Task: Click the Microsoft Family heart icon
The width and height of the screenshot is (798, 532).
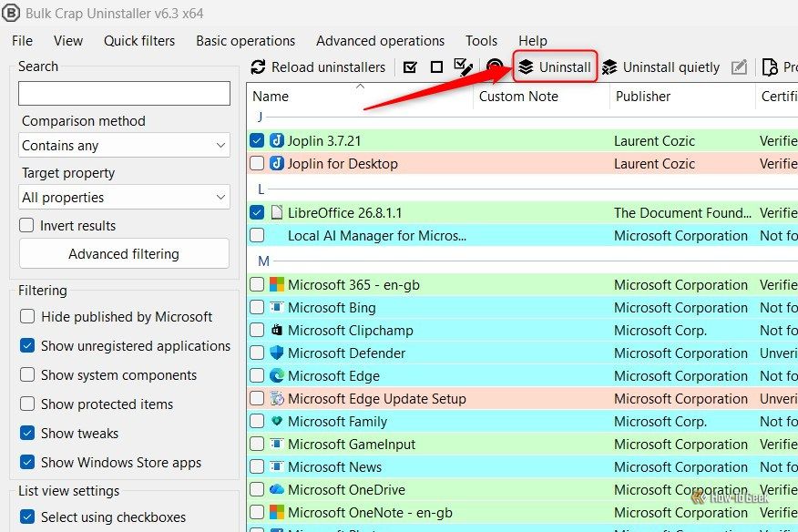Action: (277, 421)
